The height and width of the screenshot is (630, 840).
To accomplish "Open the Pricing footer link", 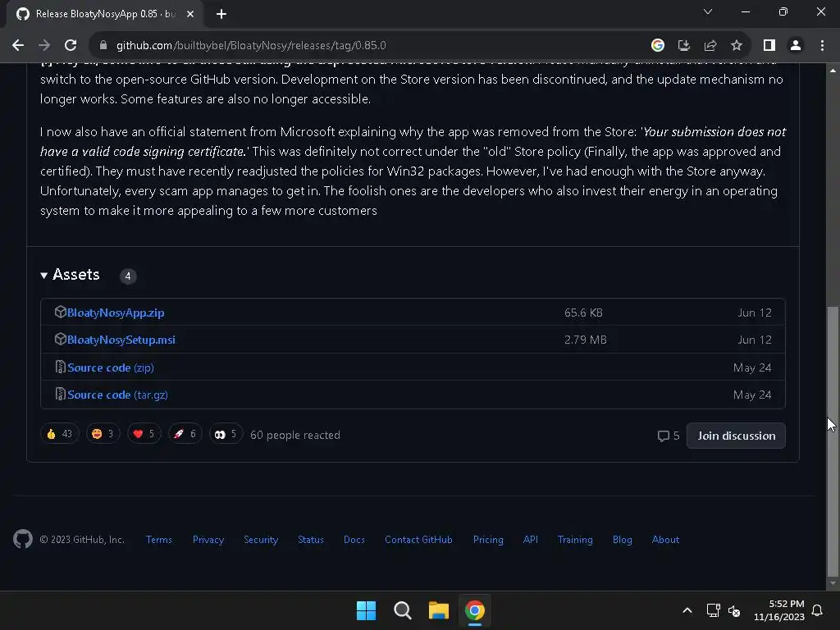I will click(488, 540).
